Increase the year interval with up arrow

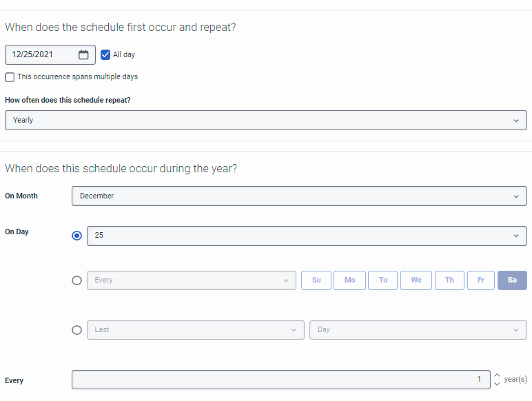[x=497, y=376]
